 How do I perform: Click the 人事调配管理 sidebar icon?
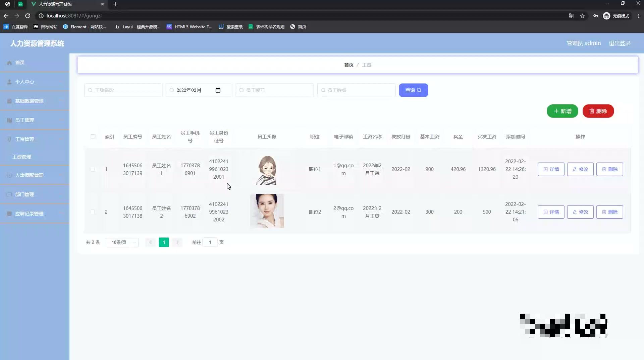(9, 175)
